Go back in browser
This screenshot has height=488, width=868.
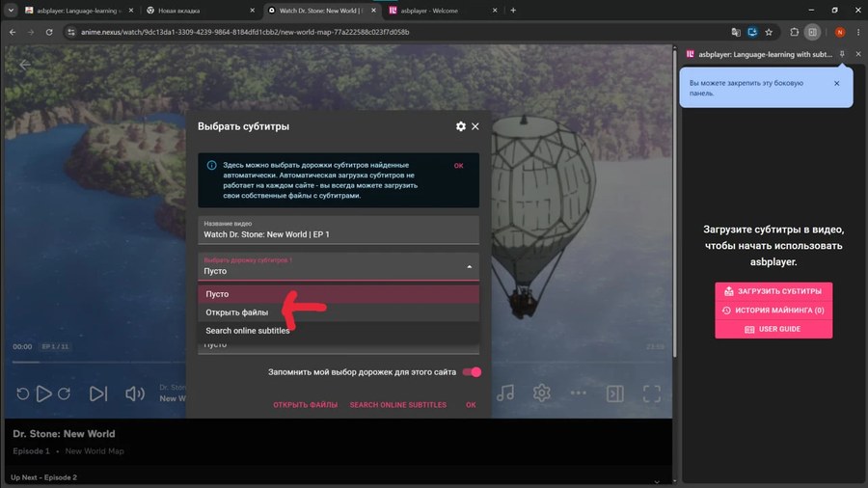13,32
